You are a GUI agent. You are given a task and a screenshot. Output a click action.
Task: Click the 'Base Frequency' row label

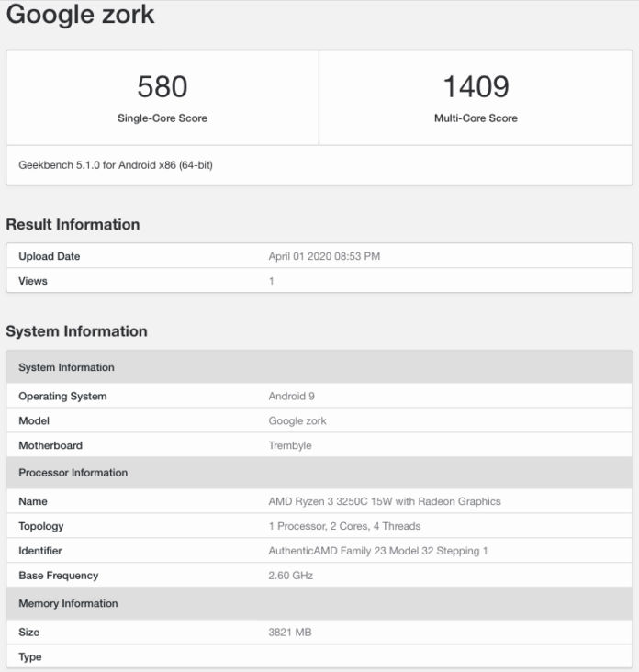click(x=59, y=576)
